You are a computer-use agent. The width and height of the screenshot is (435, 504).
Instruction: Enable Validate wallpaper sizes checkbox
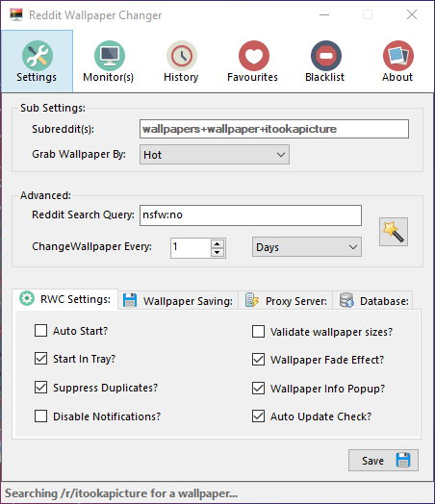click(259, 332)
